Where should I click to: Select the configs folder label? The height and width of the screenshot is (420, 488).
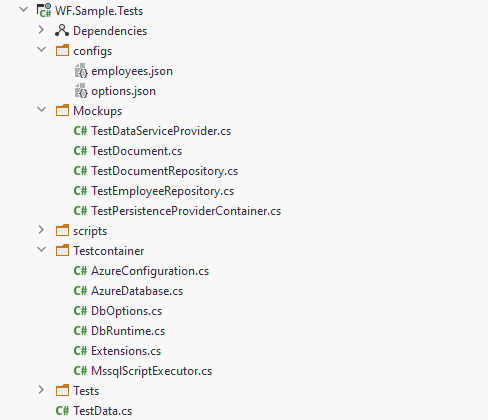click(x=93, y=51)
